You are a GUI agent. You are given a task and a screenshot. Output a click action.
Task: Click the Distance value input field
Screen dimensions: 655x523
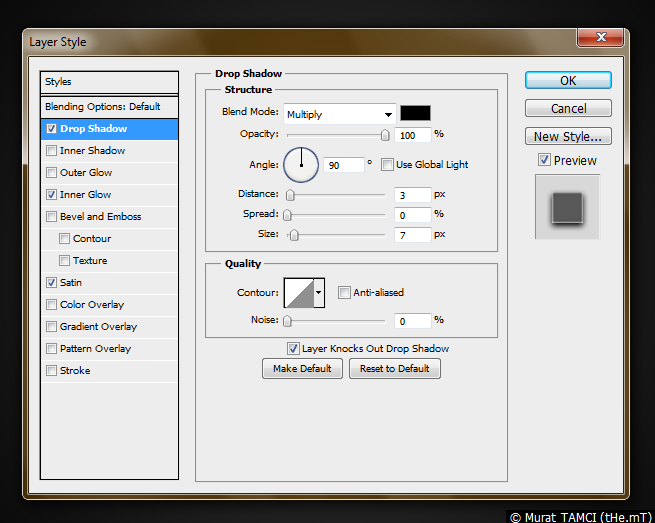(413, 194)
